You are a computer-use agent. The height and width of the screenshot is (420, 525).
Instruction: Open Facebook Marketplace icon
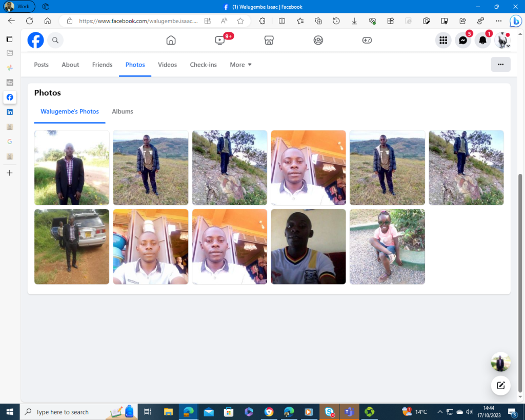click(x=269, y=40)
